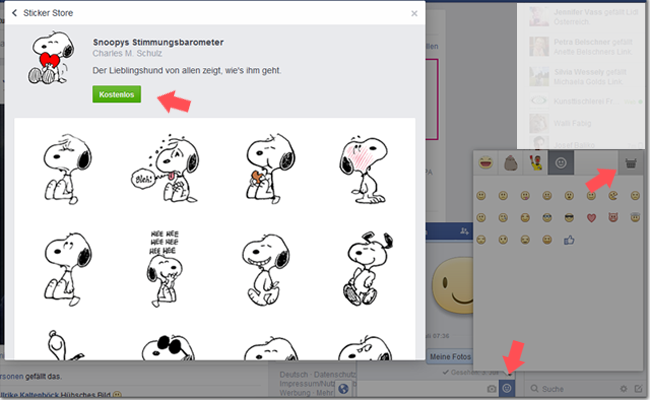
Task: Insert the red devil emoticon
Action: tap(613, 217)
